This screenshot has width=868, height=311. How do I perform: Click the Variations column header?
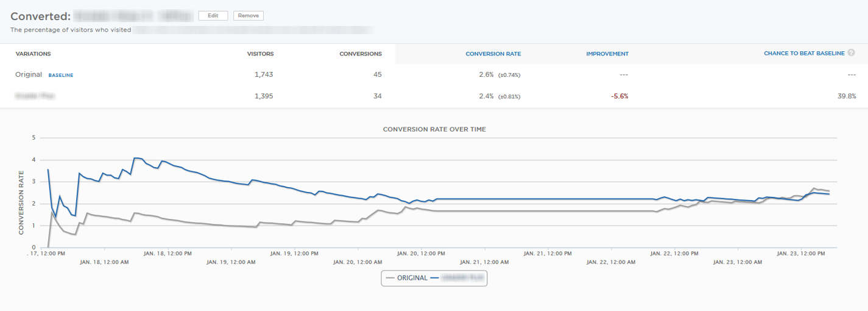[33, 54]
